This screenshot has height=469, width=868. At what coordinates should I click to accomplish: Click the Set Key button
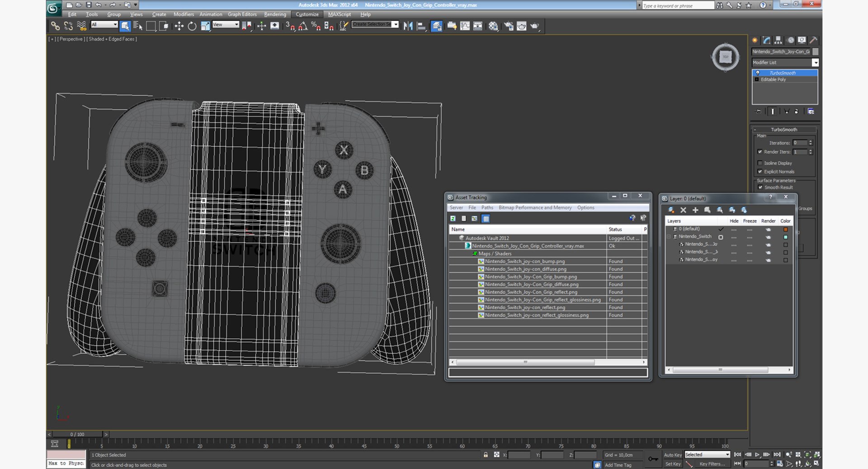[672, 464]
